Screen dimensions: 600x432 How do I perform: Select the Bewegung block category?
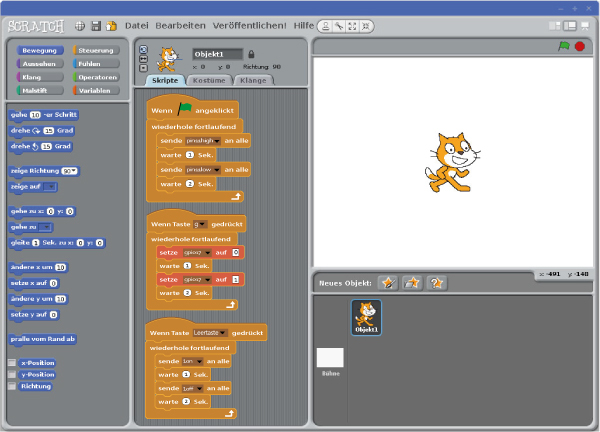(x=39, y=51)
